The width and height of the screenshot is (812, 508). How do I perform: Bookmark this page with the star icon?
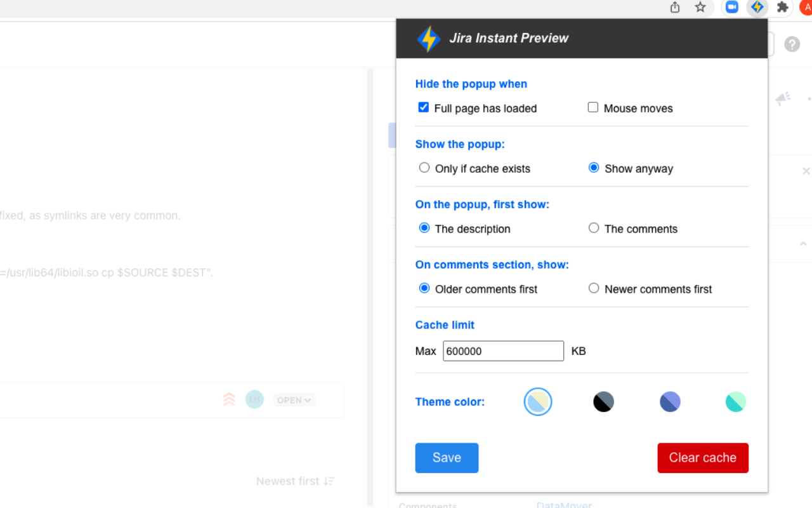click(700, 8)
